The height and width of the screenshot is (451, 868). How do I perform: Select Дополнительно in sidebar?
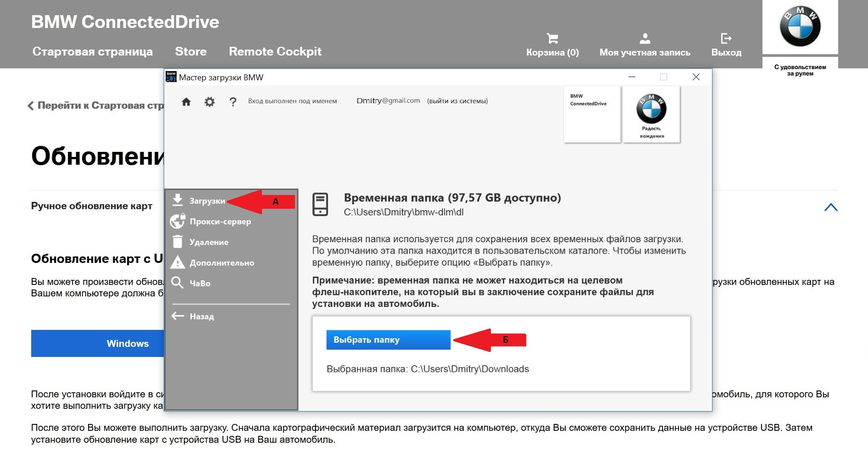(x=222, y=263)
